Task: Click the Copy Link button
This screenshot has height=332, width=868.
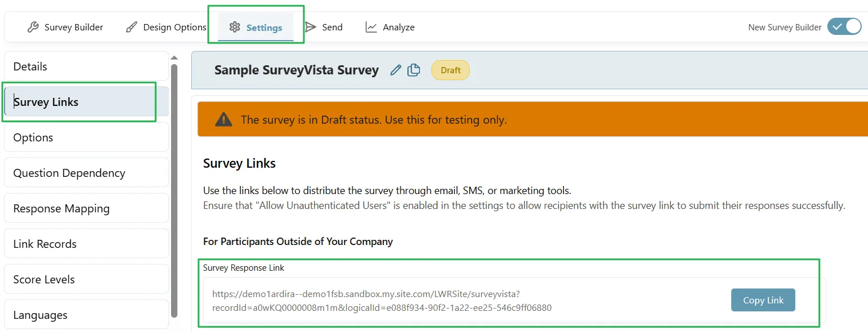Action: pos(763,300)
